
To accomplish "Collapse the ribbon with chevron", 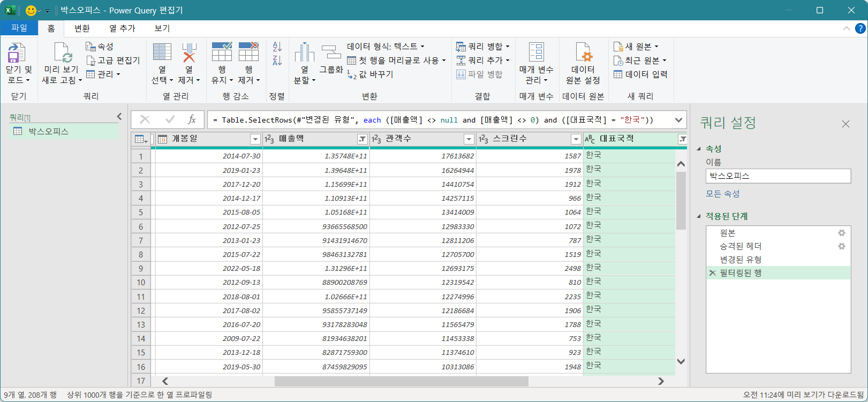I will pos(846,28).
